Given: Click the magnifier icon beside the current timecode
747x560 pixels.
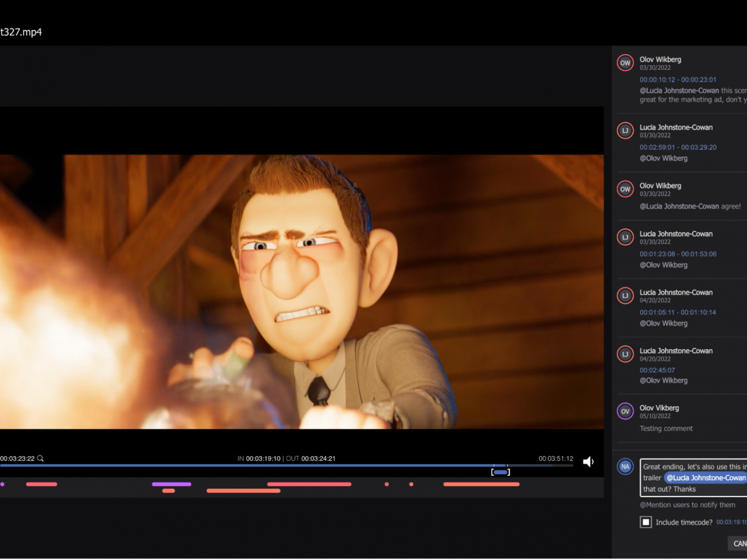Looking at the screenshot, I should pos(40,459).
